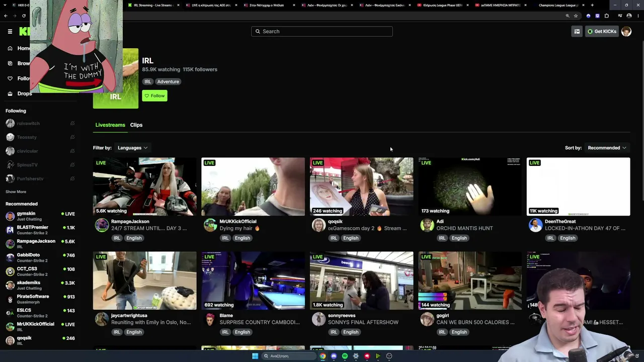The height and width of the screenshot is (362, 644).
Task: Open jaycartwrightusa's Oslo stream thumbnail
Action: pyautogui.click(x=144, y=281)
